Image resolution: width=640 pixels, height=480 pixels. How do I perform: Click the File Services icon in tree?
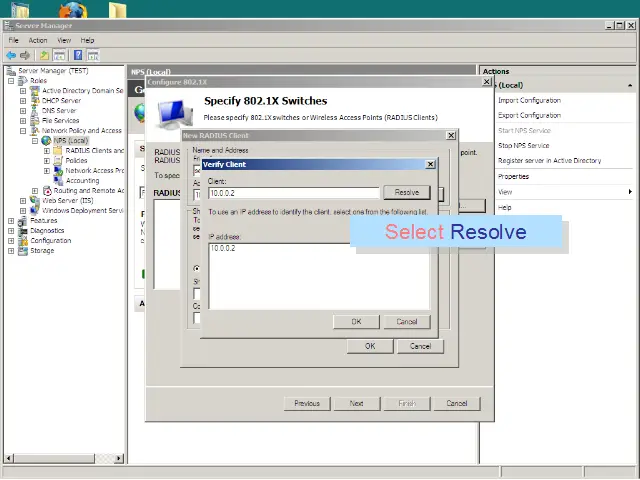pos(35,120)
